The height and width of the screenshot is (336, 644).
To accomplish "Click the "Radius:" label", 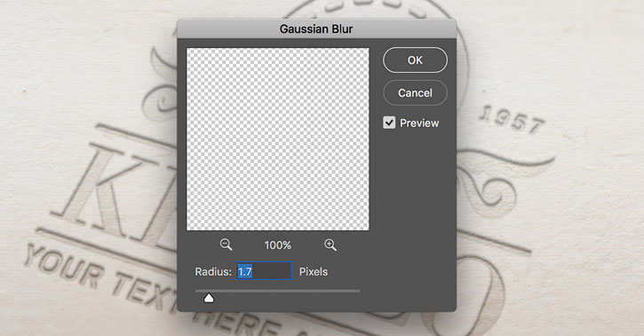I will (x=213, y=271).
